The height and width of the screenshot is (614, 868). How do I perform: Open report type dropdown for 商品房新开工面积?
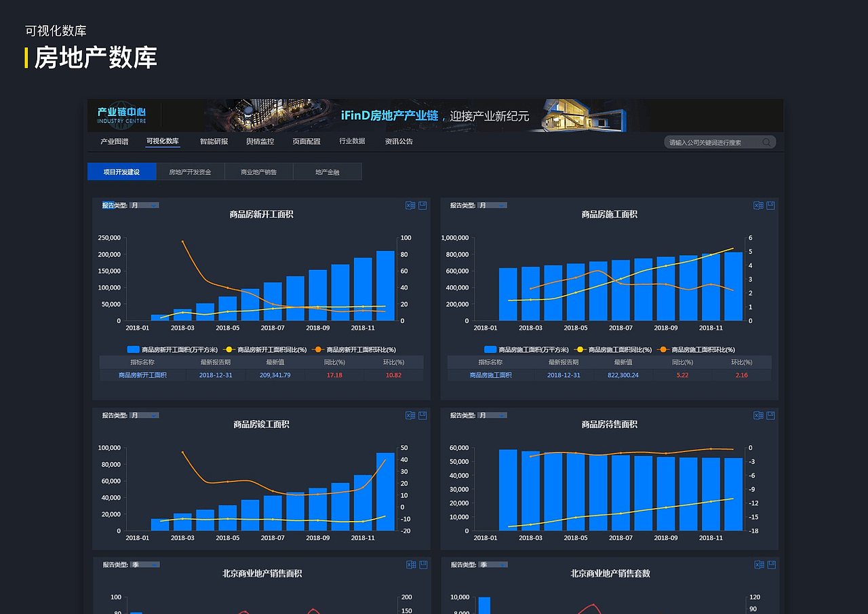coord(144,206)
